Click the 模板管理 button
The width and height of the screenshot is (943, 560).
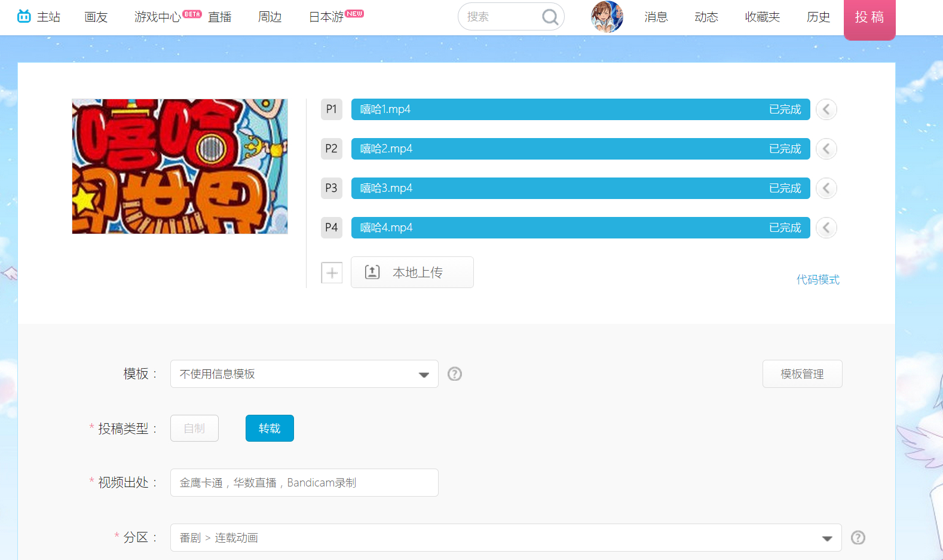pyautogui.click(x=803, y=374)
